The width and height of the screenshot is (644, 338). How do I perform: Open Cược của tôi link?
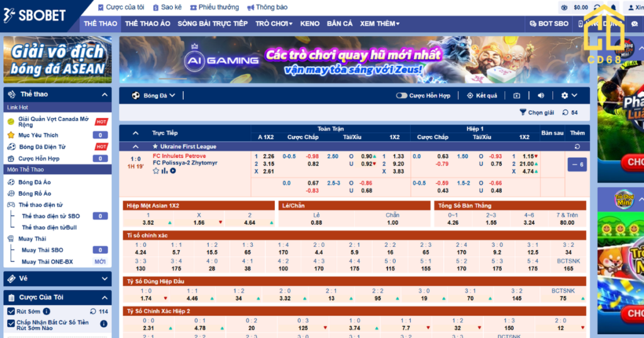(121, 7)
